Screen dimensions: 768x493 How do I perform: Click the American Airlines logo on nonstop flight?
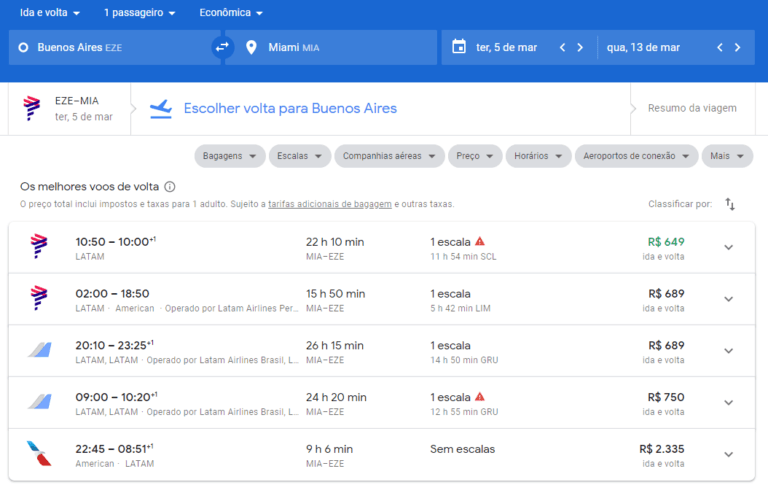[x=39, y=453]
